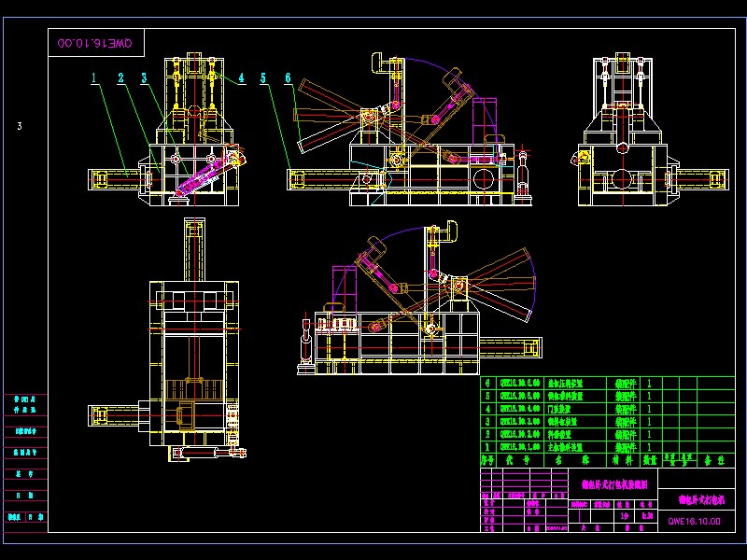Select balloon number 5 callout label

263,77
